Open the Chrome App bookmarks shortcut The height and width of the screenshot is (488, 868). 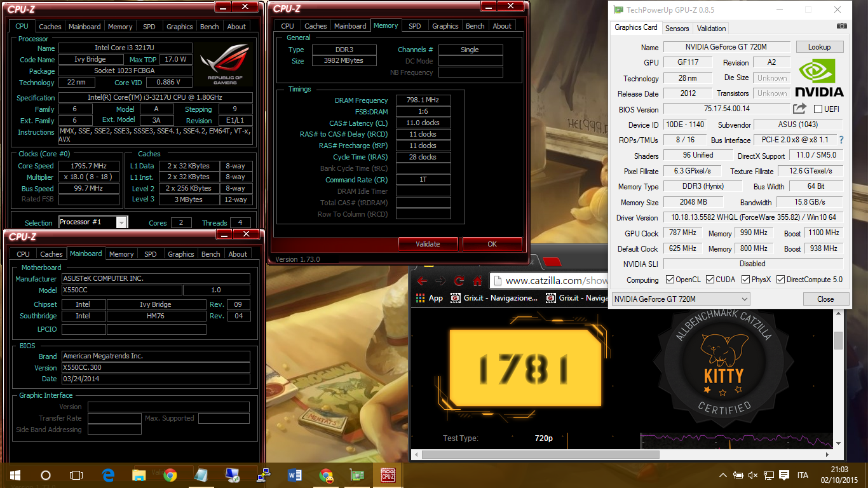tap(430, 297)
